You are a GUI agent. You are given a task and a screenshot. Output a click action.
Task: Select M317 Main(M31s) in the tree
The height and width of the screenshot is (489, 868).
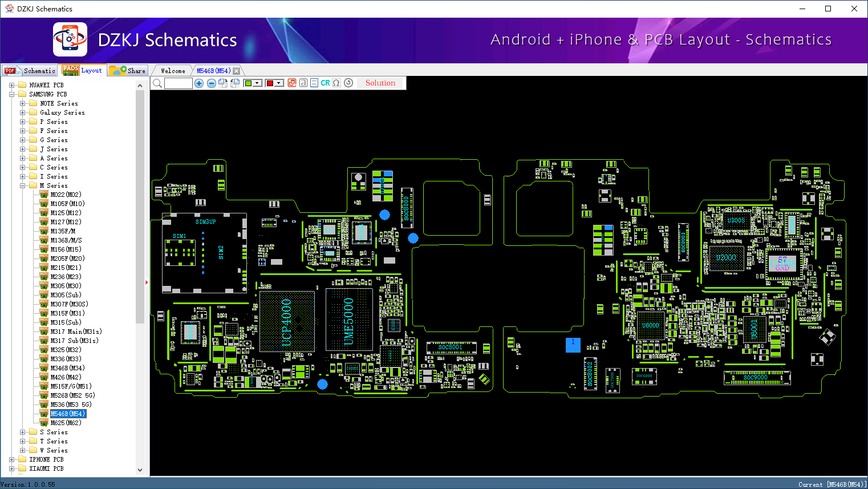76,332
